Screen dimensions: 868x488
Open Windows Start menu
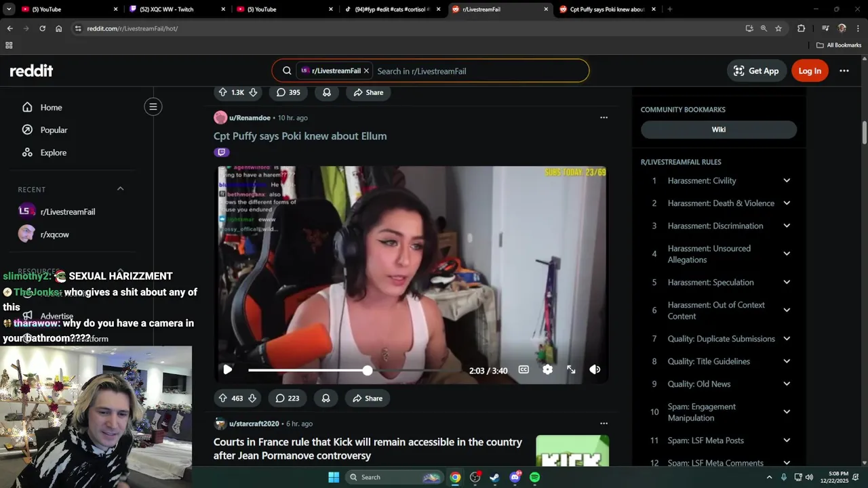pos(334,477)
